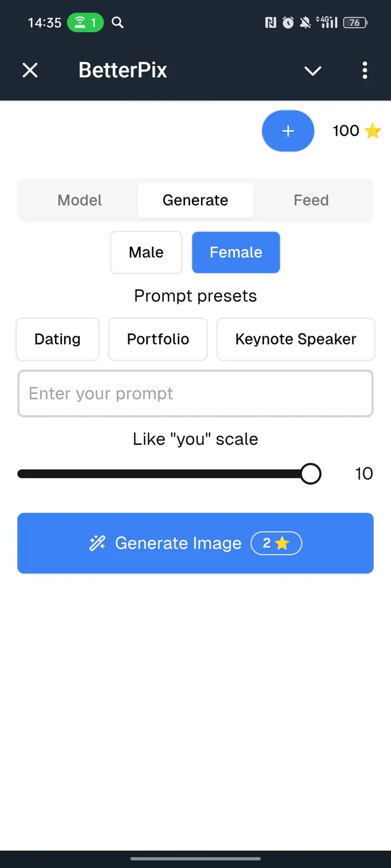
Task: Focus the Enter your prompt field
Action: 195,393
